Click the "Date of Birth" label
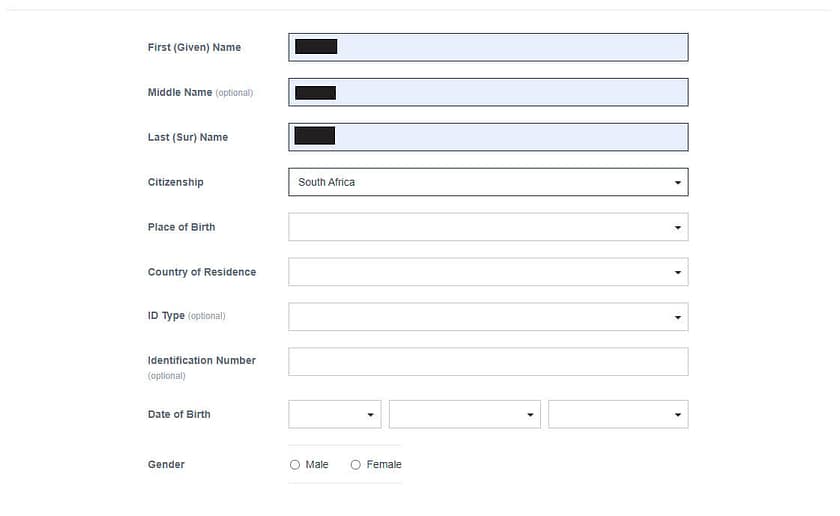This screenshot has width=840, height=516. pos(179,414)
